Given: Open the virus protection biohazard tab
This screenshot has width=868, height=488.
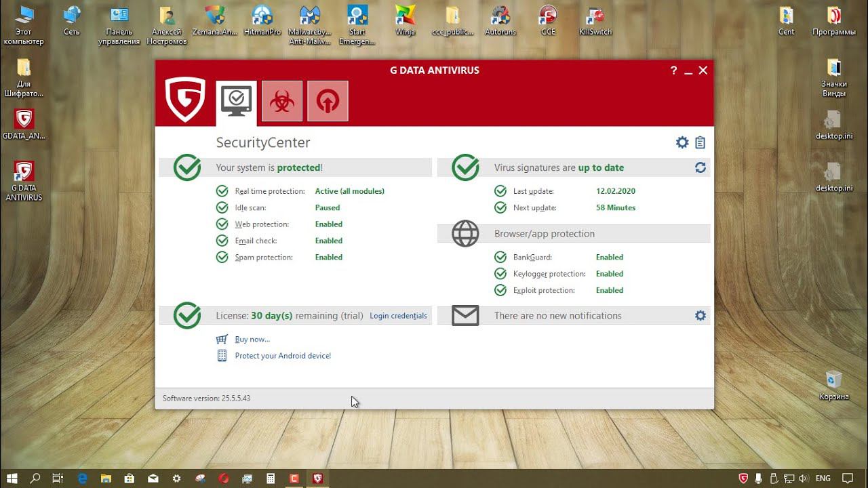Looking at the screenshot, I should [x=282, y=101].
